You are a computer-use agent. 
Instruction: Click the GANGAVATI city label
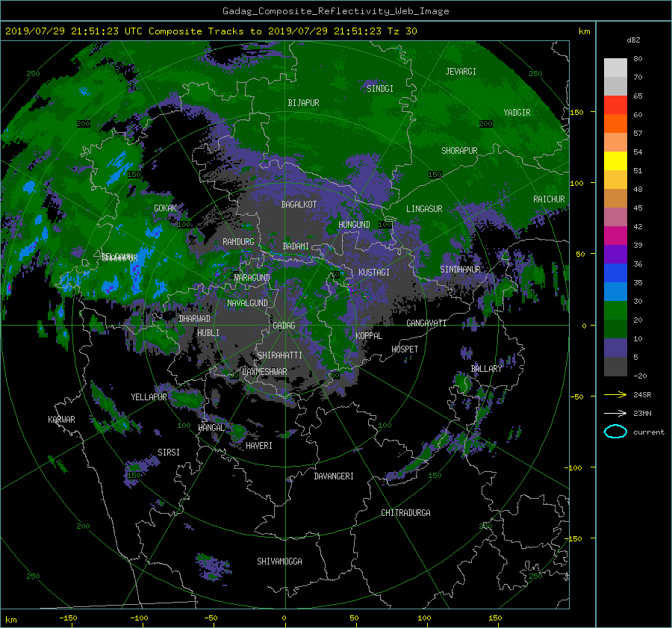426,323
